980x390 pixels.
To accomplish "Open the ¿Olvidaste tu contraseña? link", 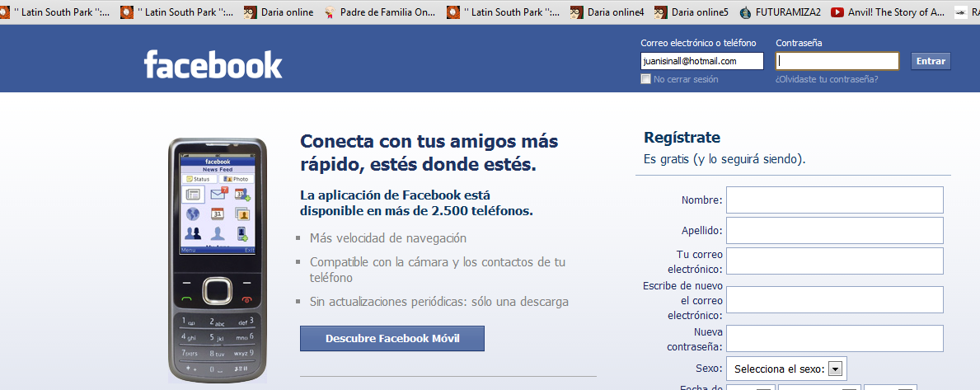I will [x=827, y=79].
